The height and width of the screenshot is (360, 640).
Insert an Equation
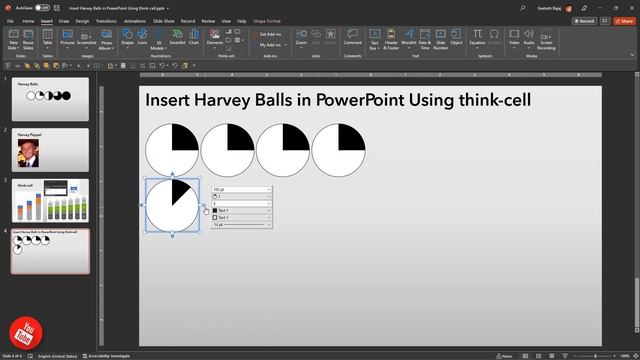pyautogui.click(x=477, y=38)
